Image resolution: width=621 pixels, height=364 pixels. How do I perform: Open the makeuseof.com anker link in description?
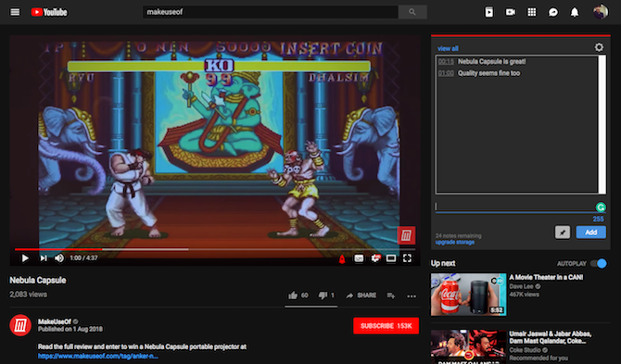98,356
